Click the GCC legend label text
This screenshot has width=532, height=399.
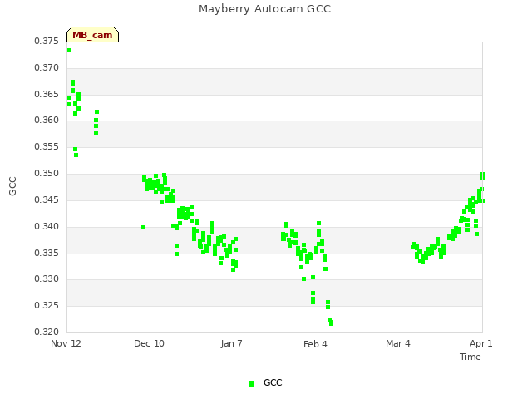coord(273,382)
